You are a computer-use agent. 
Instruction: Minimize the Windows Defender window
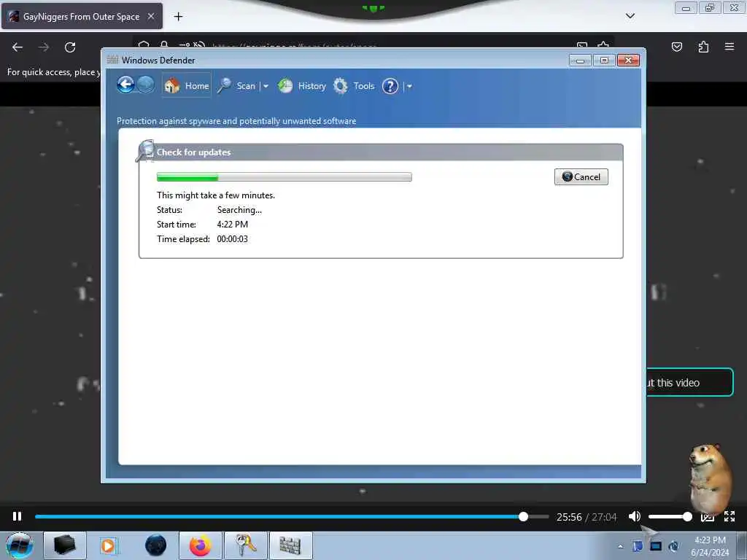[580, 60]
